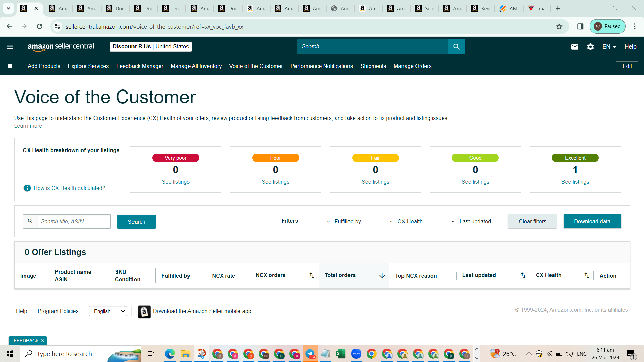Open the messages mail icon
Viewport: 644px width, 362px height.
click(575, 47)
